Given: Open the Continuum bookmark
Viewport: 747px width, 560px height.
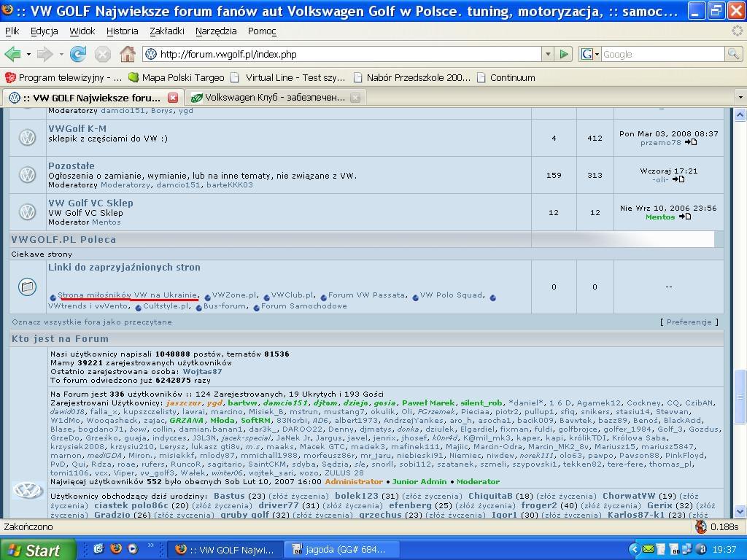Looking at the screenshot, I should (x=506, y=77).
